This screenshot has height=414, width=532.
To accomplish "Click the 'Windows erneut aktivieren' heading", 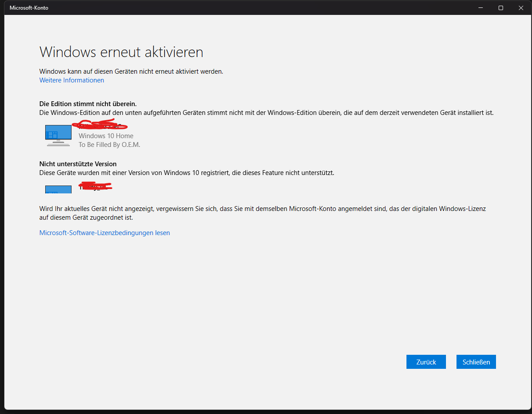I will tap(121, 52).
